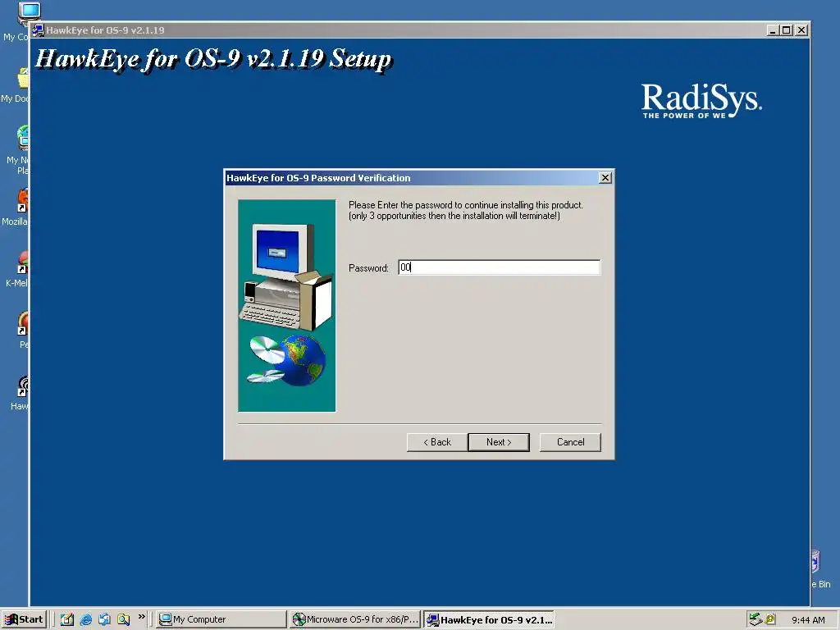This screenshot has height=630, width=840.
Task: Click the computer and globe installer image
Action: point(286,305)
